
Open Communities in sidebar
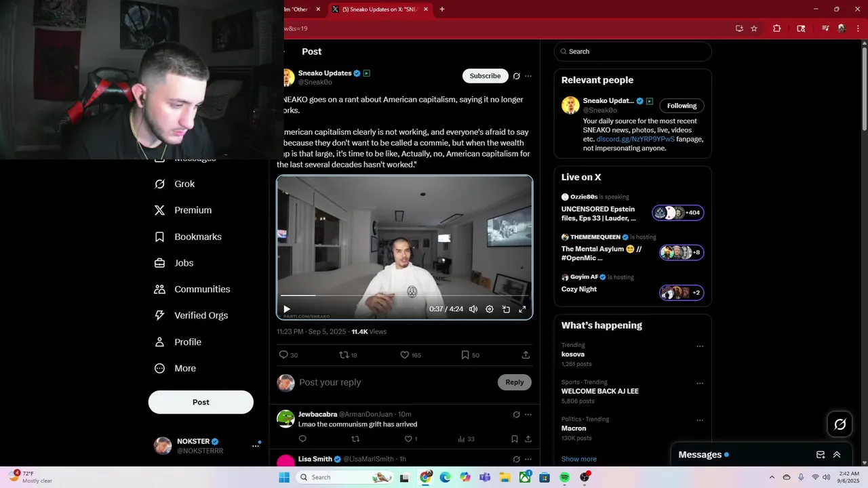[x=192, y=289]
